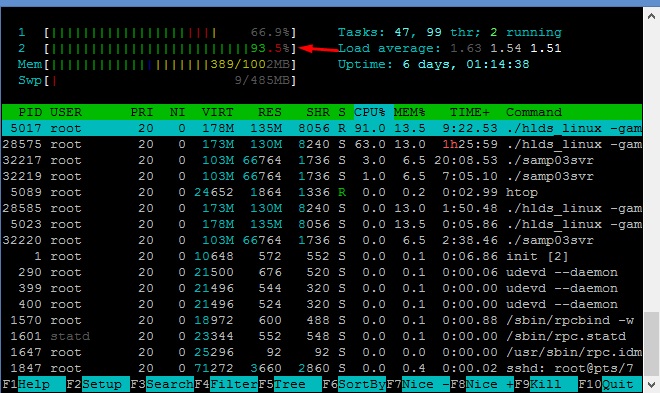The image size is (660, 393).
Task: Click F7 Nice - to lower niceness
Action: tap(418, 384)
